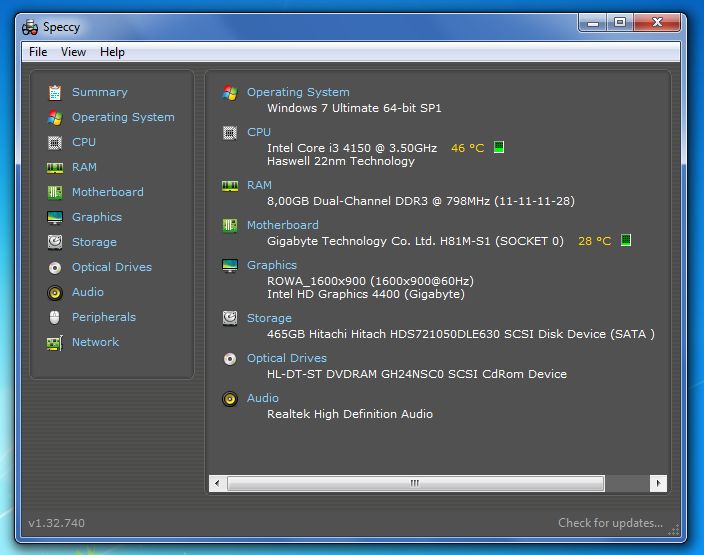Click the Realtek High Definition Audio text
The width and height of the screenshot is (704, 555).
pyautogui.click(x=350, y=414)
